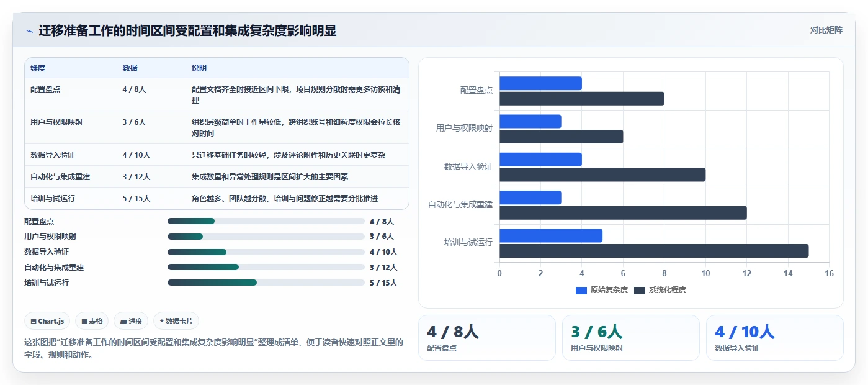Click the 3 / 12人 progress value

(x=383, y=268)
